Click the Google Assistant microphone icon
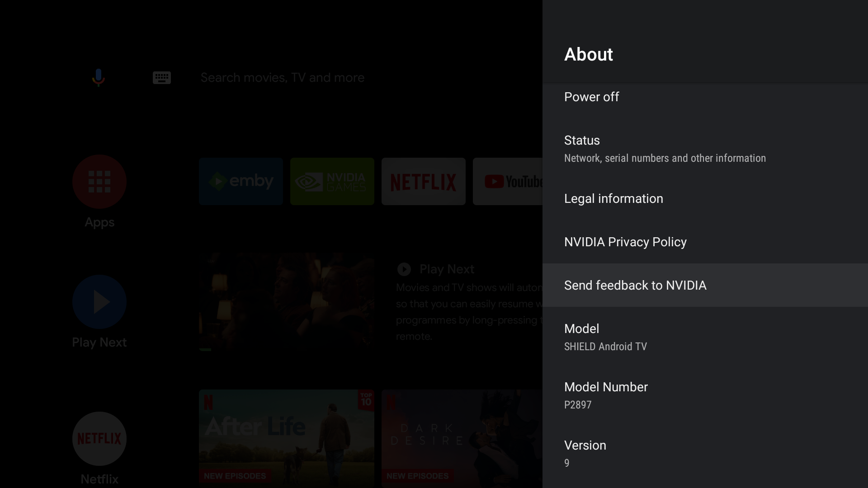This screenshot has height=488, width=868. (x=98, y=77)
